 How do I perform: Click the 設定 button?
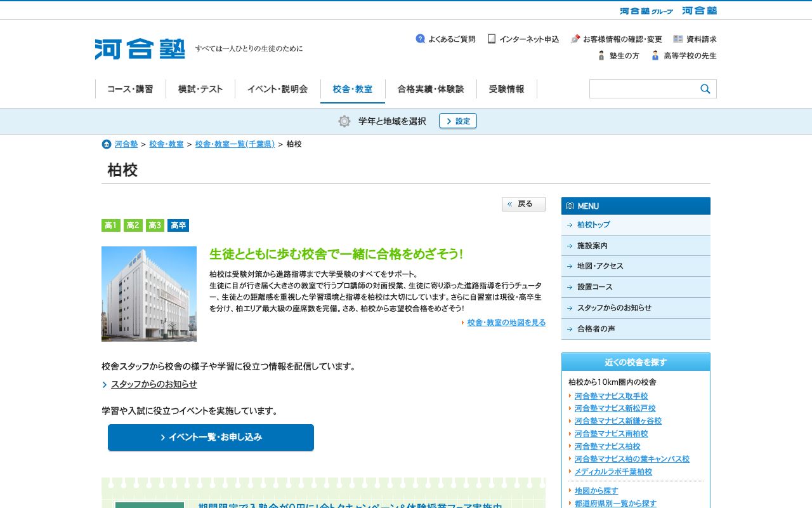tap(458, 121)
